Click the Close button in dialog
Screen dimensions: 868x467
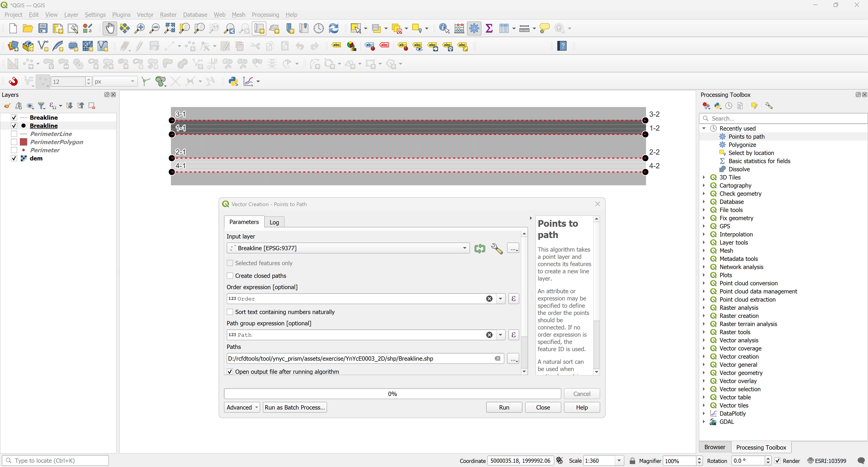pyautogui.click(x=543, y=407)
